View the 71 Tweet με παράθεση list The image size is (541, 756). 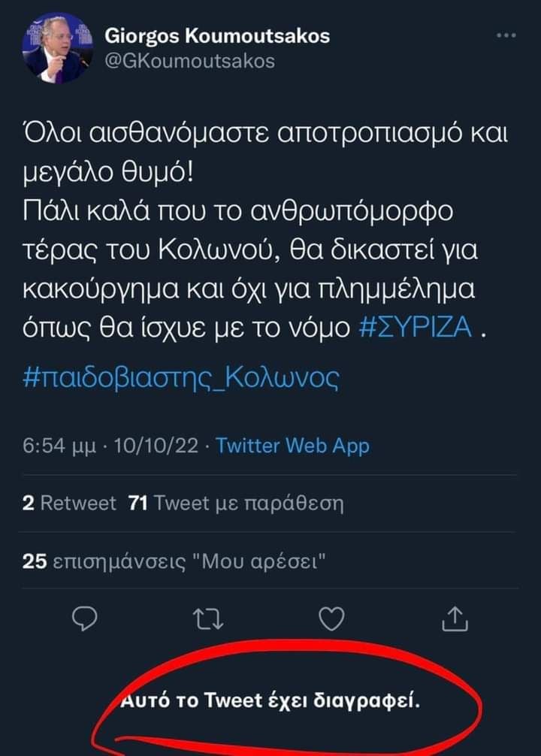236,503
